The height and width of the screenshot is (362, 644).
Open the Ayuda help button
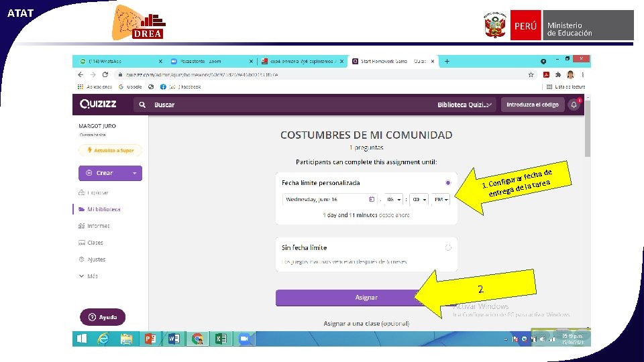[x=103, y=317]
